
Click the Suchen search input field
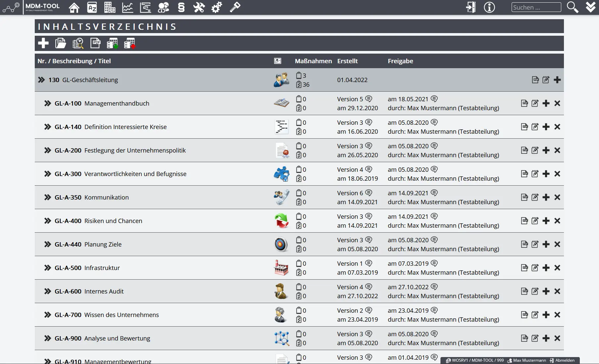point(536,7)
